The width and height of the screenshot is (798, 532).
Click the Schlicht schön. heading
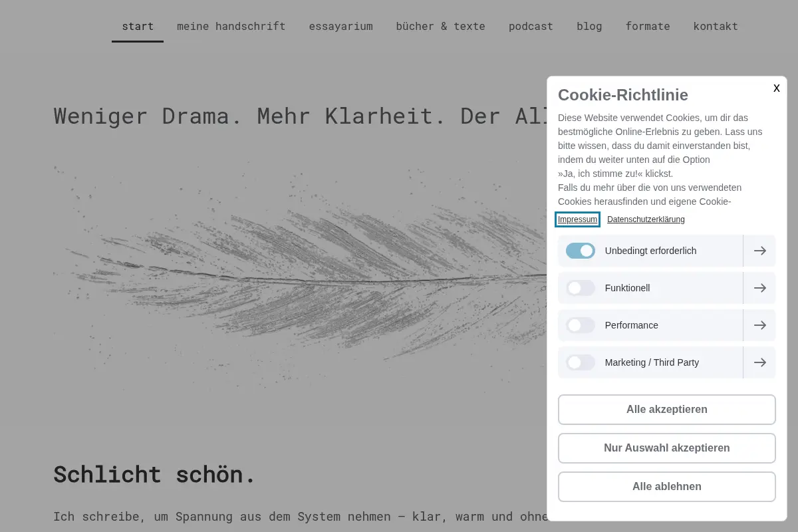(154, 475)
